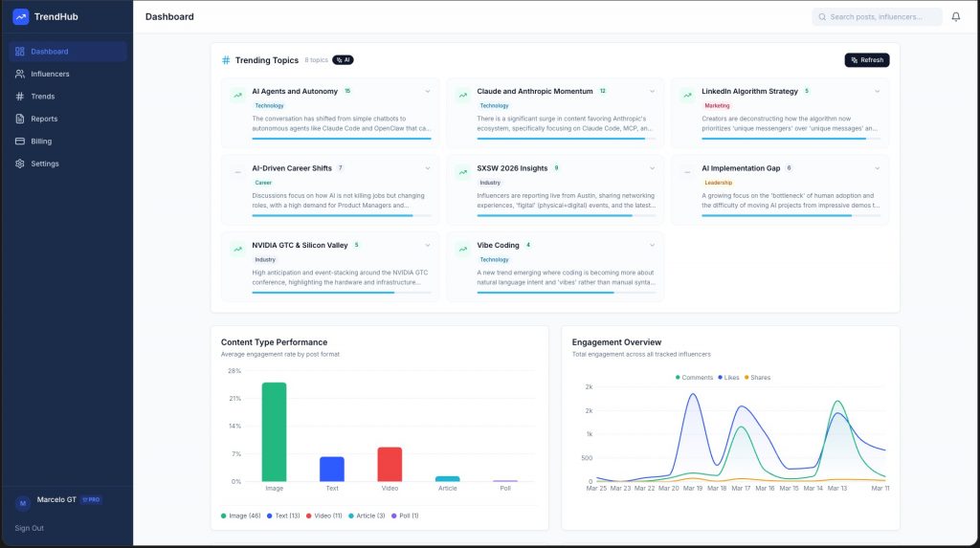Click the TrendHub logo icon
The image size is (980, 548).
(21, 16)
